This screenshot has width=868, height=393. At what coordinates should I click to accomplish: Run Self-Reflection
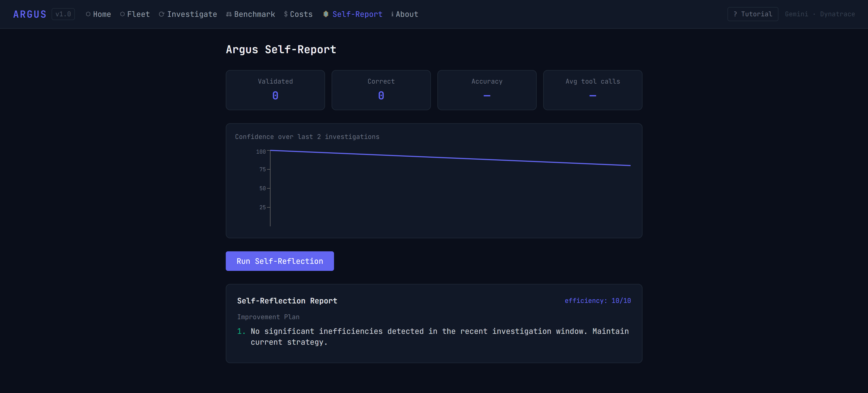[280, 261]
